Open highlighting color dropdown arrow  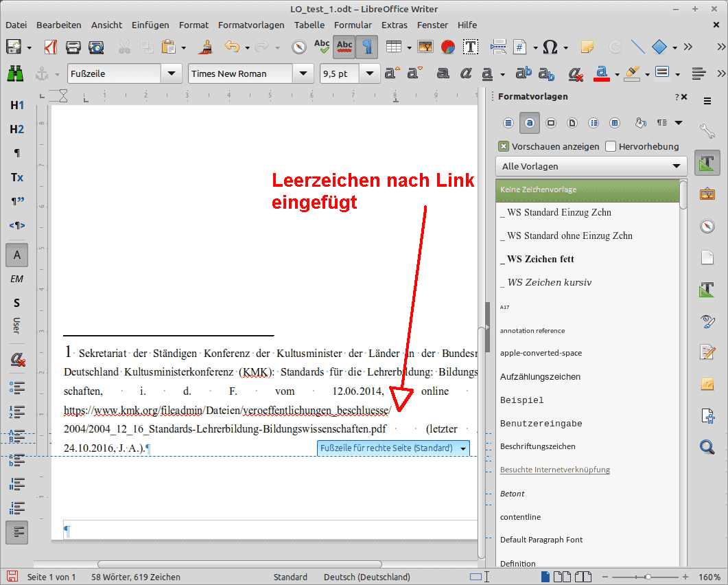647,74
